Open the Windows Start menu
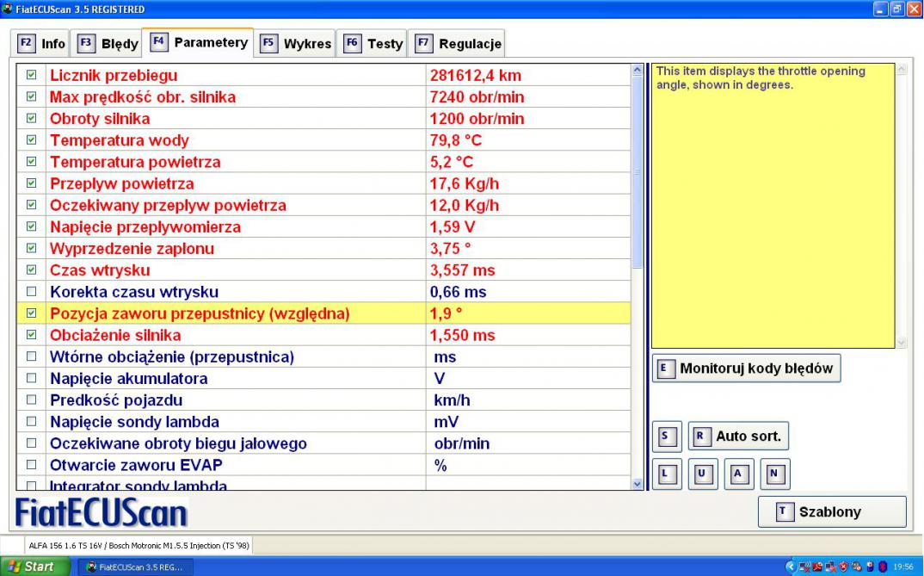 click(34, 566)
